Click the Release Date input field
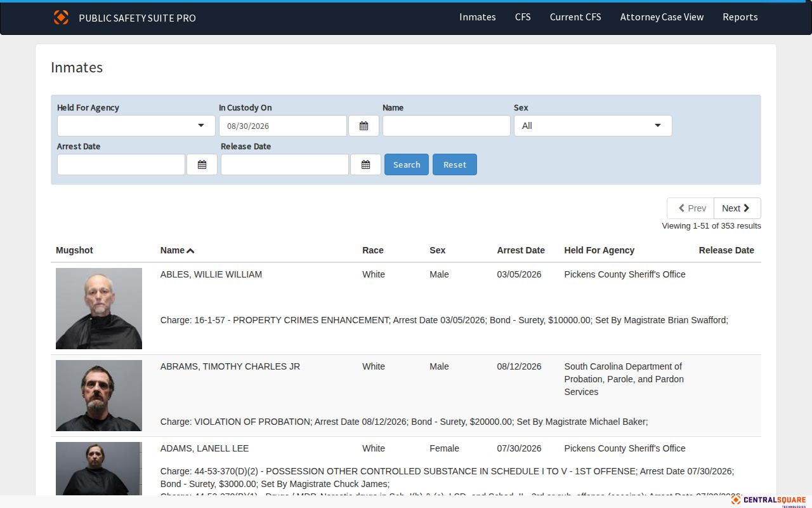Image resolution: width=812 pixels, height=508 pixels. point(285,164)
